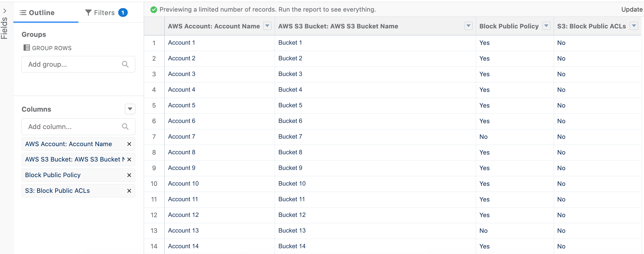644x254 pixels.
Task: Remove the S3: Block Public ACLs column
Action: [129, 191]
